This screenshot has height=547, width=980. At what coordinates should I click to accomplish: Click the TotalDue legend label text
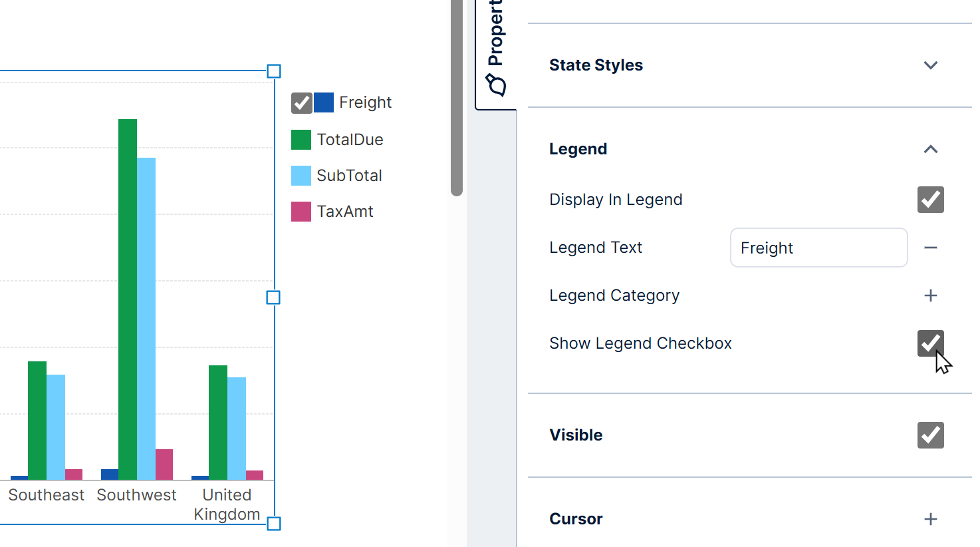click(x=350, y=139)
